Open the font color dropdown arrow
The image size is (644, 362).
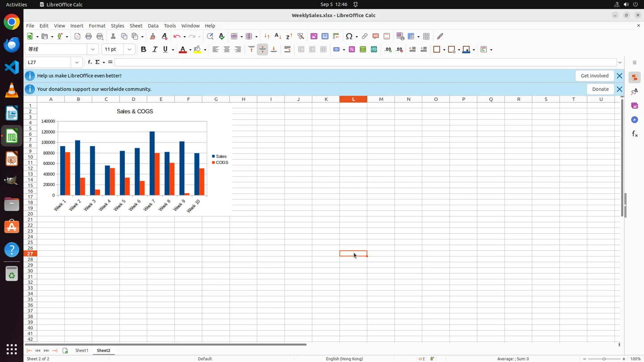click(190, 50)
